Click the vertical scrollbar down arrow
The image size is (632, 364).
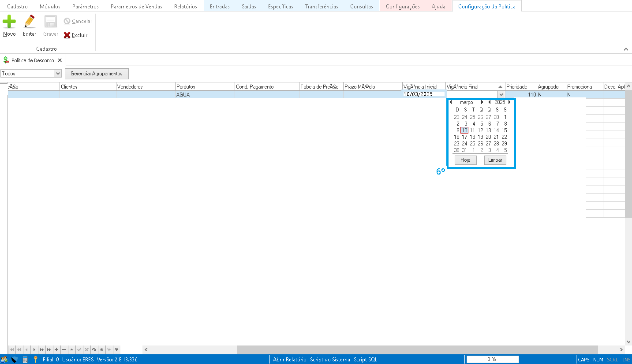[628, 342]
